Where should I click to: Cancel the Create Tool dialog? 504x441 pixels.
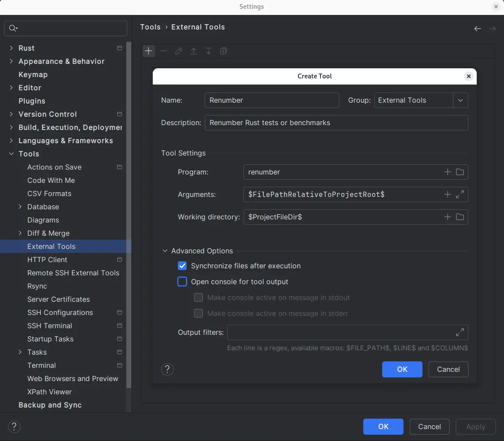click(x=448, y=369)
